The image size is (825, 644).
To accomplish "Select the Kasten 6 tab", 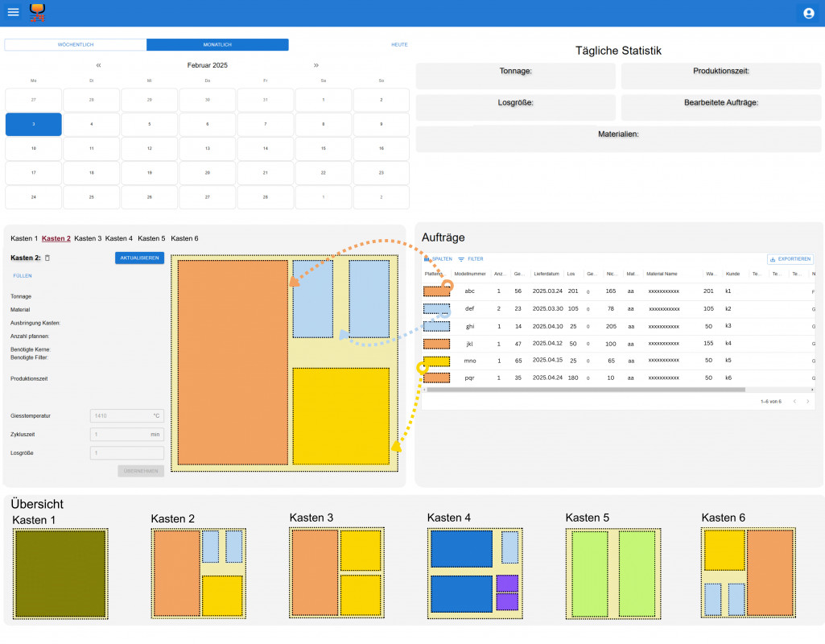I will (184, 238).
